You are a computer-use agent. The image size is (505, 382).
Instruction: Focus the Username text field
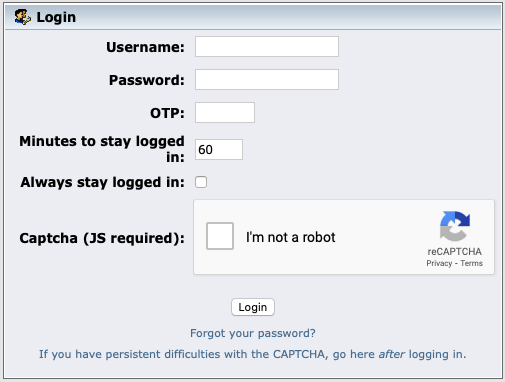point(267,47)
